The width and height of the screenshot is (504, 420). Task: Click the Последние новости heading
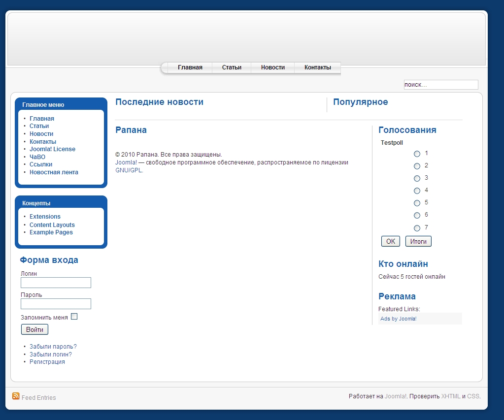tap(160, 102)
